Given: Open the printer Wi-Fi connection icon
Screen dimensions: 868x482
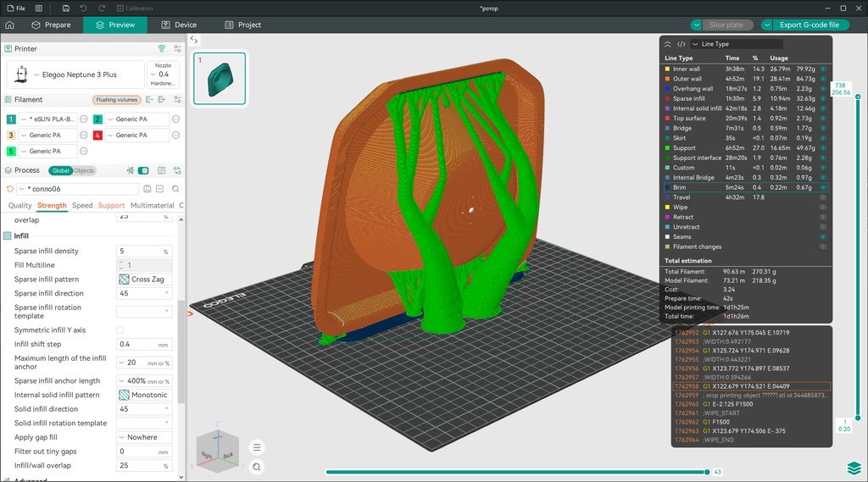Looking at the screenshot, I should click(162, 48).
